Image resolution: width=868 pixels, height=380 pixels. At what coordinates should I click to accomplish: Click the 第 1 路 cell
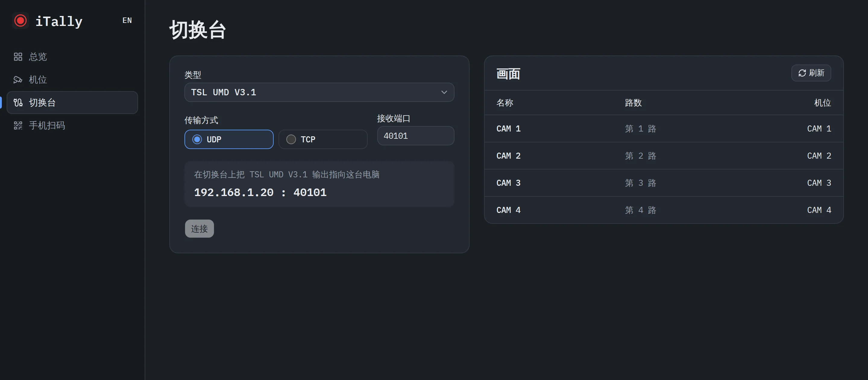[640, 129]
